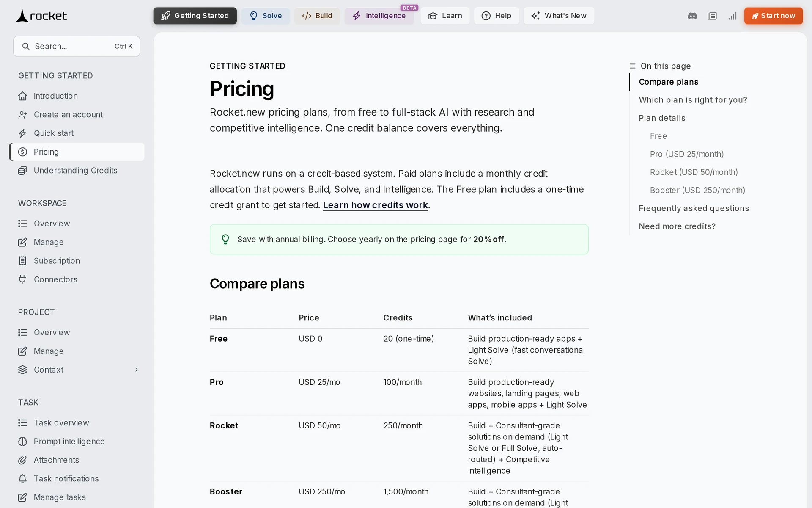Jump to Plan details section

(662, 118)
